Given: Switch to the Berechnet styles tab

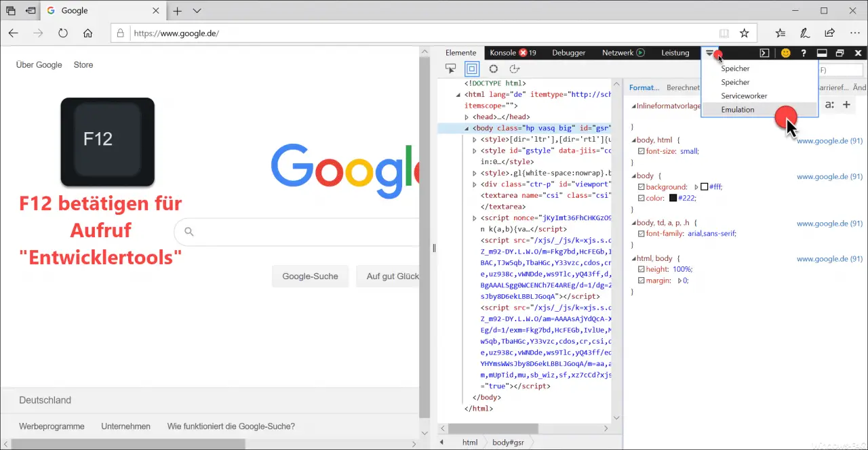Looking at the screenshot, I should pos(683,87).
